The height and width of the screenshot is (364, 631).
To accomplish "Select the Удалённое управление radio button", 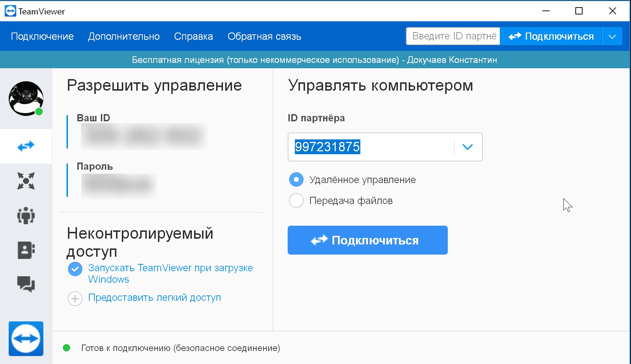I will [296, 179].
